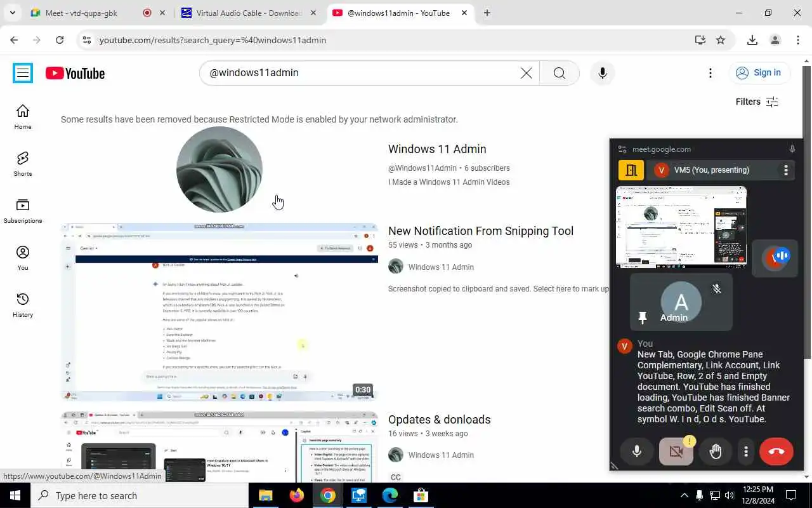View site information icon in address bar
The height and width of the screenshot is (508, 812).
[x=87, y=40]
